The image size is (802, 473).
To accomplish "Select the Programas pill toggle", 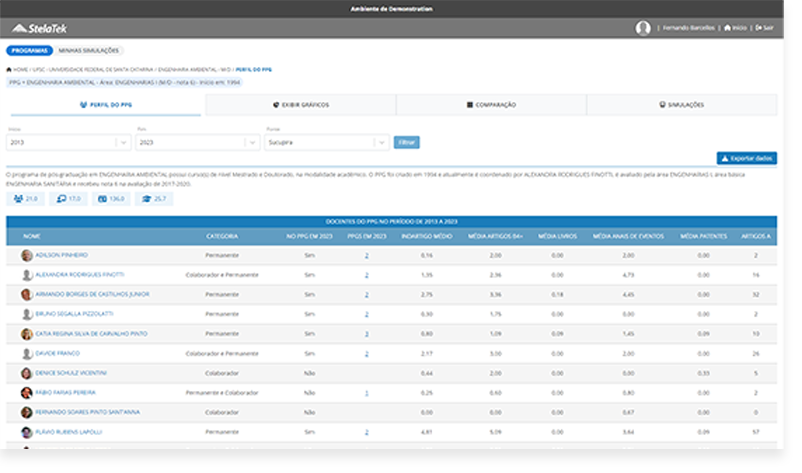I will (x=28, y=50).
